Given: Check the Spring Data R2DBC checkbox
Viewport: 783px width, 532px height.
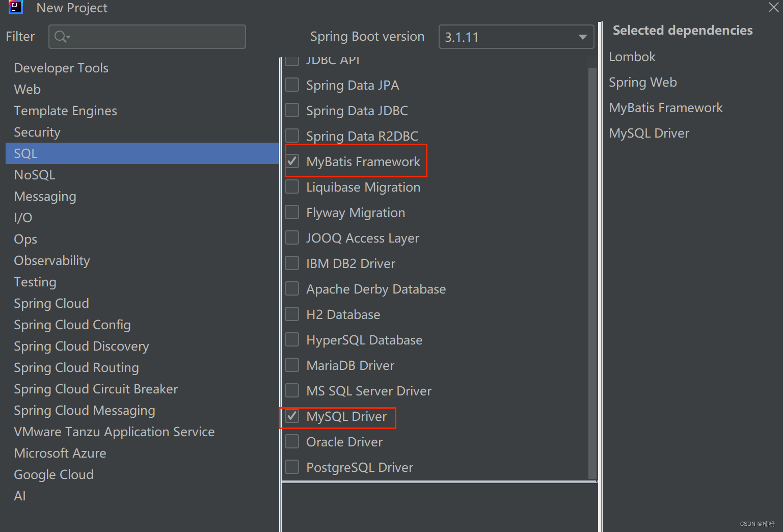Looking at the screenshot, I should (292, 136).
